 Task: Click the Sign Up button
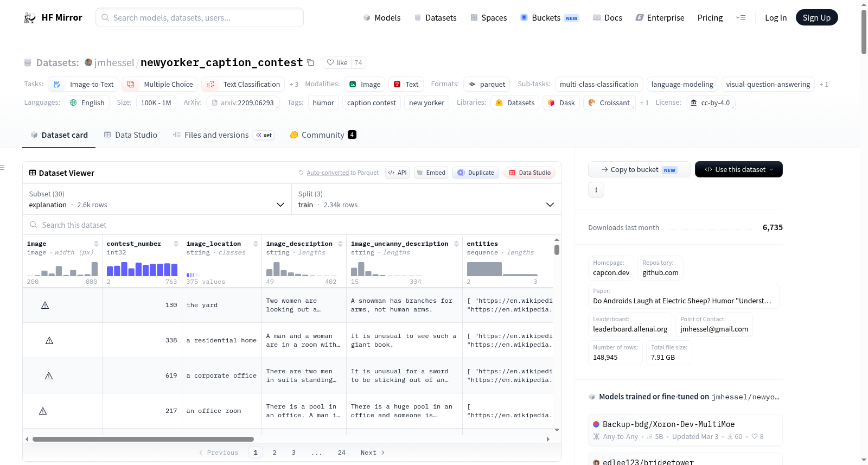click(816, 17)
